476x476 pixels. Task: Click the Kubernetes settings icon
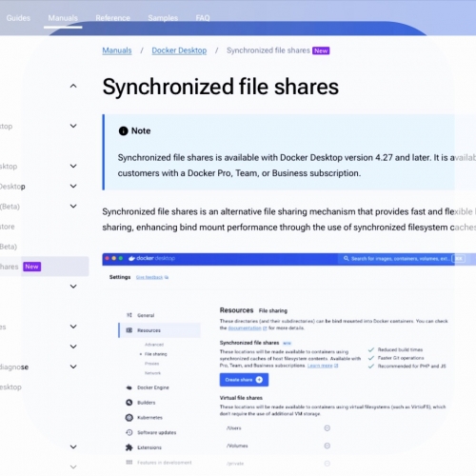pos(129,417)
